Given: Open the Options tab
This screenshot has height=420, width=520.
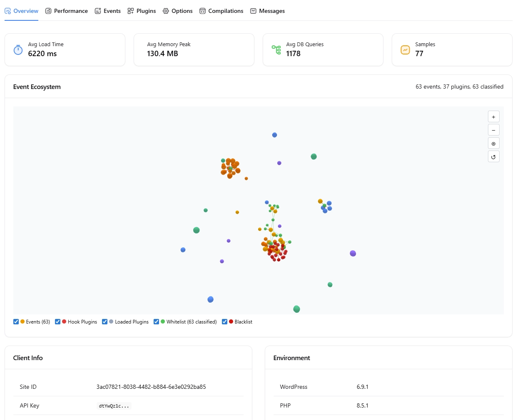Looking at the screenshot, I should 177,11.
